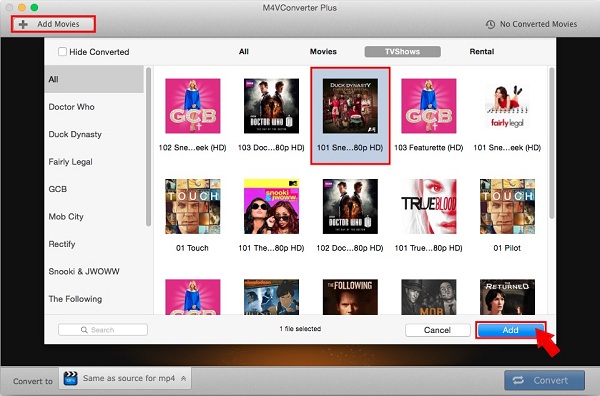
Task: Click the Search input field
Action: click(103, 330)
